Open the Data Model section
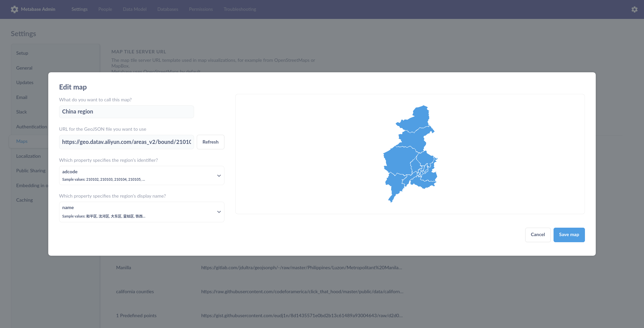644x328 pixels. 134,9
